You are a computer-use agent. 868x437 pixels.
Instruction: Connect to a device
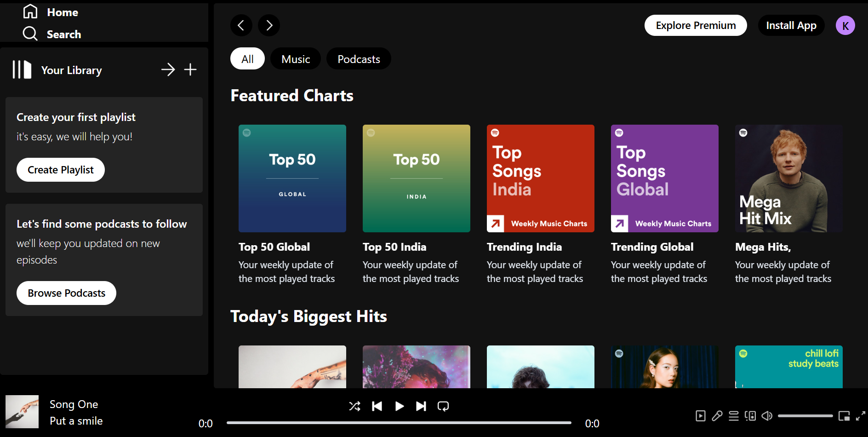tap(750, 416)
